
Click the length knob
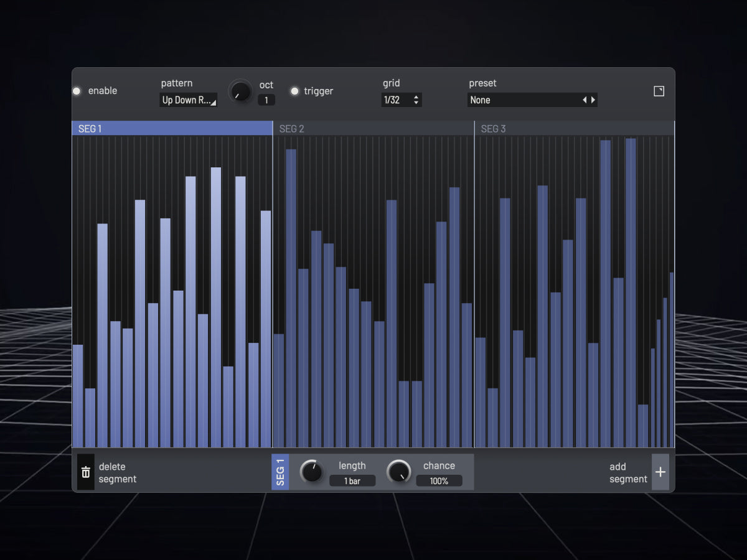pos(312,472)
